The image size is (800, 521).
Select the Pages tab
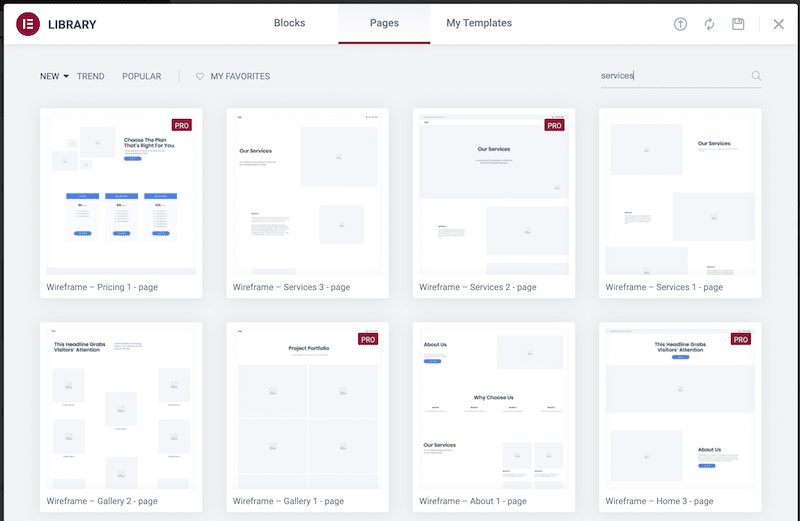[x=384, y=23]
